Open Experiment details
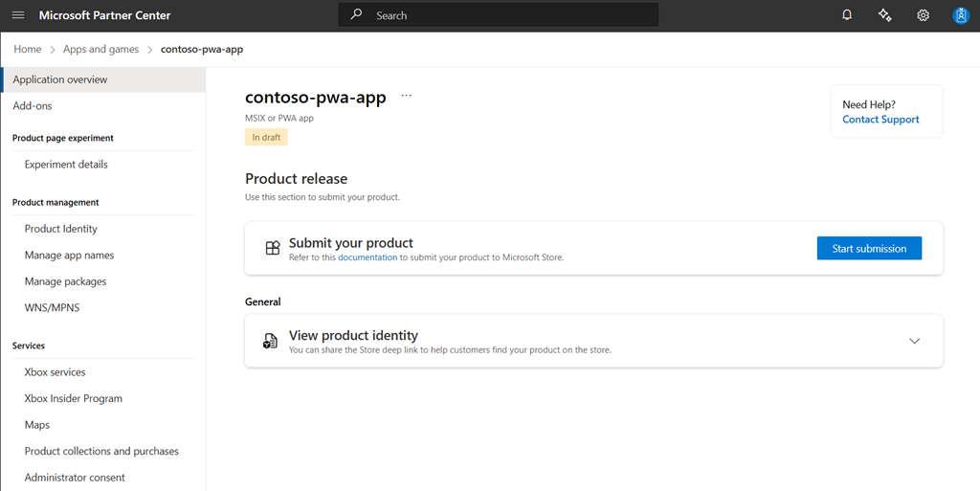This screenshot has width=980, height=491. tap(66, 165)
